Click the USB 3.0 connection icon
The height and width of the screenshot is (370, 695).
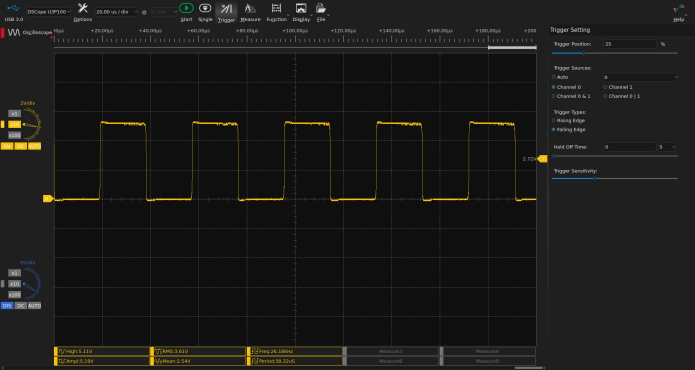click(x=14, y=8)
